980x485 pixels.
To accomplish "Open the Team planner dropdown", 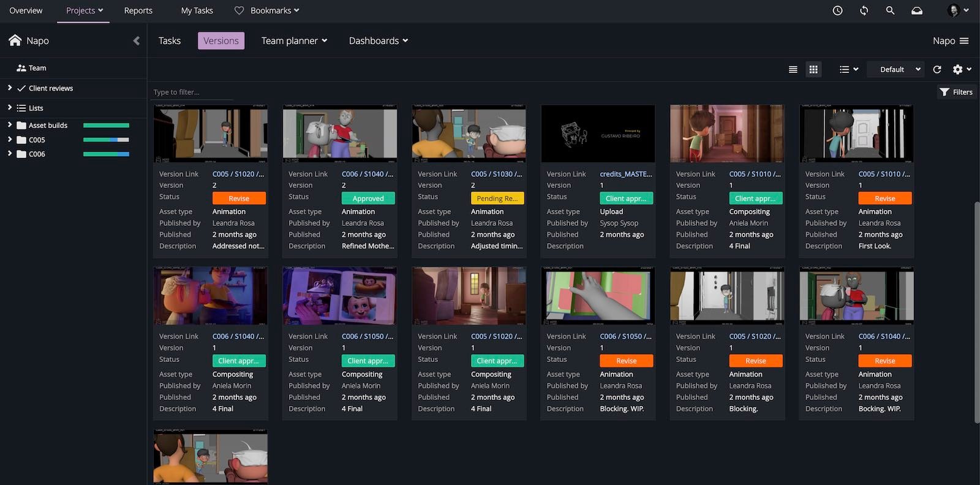I will (294, 40).
